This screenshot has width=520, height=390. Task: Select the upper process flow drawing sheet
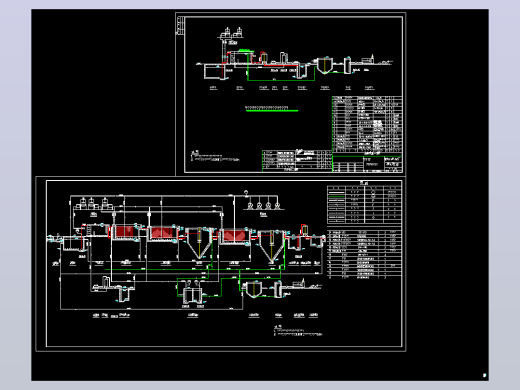[290, 94]
